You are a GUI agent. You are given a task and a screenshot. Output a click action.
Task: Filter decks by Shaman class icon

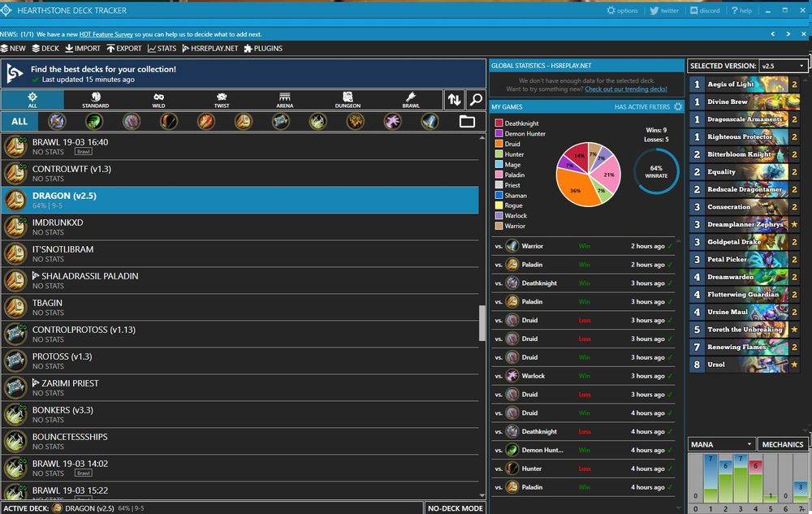pyautogui.click(x=356, y=122)
